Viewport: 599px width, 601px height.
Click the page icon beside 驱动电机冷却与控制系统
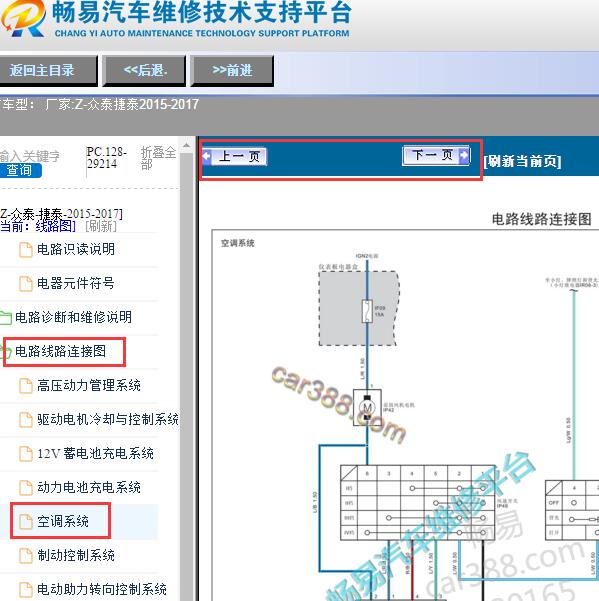click(26, 420)
